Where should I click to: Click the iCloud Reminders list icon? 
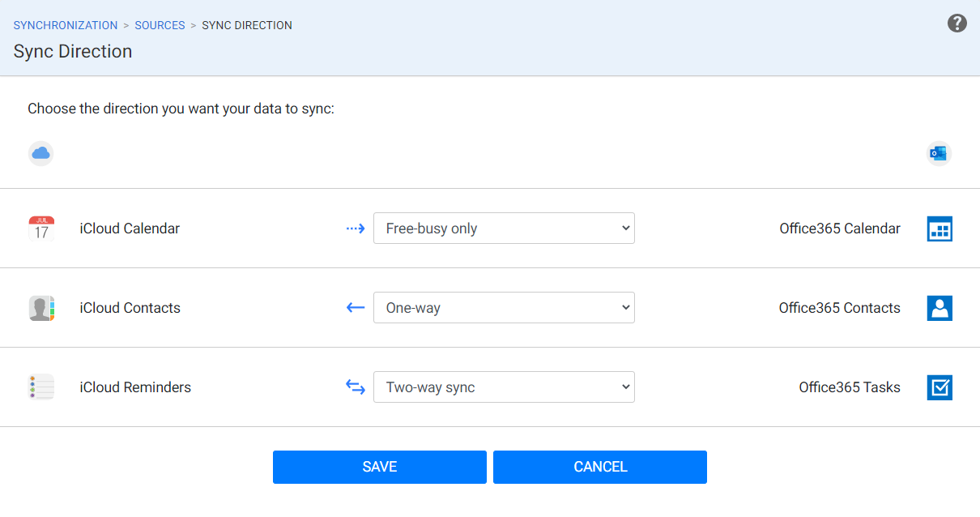click(41, 387)
